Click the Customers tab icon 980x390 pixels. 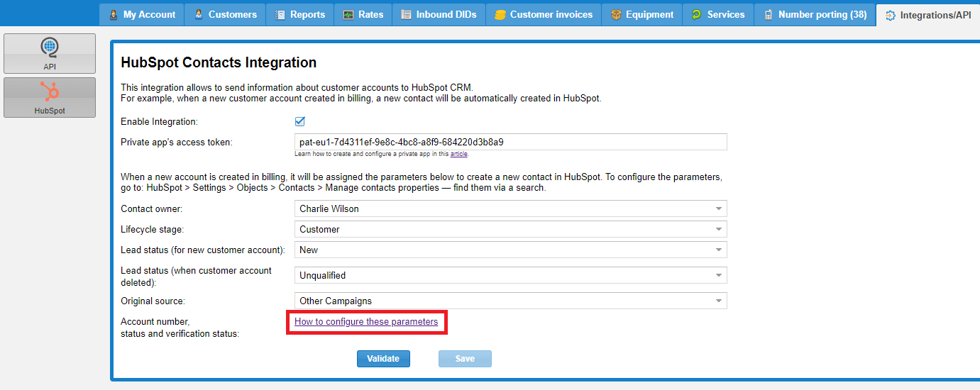pos(199,14)
